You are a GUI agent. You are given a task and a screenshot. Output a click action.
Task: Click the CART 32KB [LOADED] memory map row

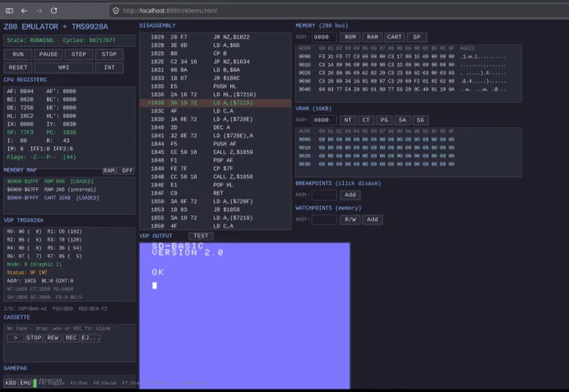click(x=53, y=198)
